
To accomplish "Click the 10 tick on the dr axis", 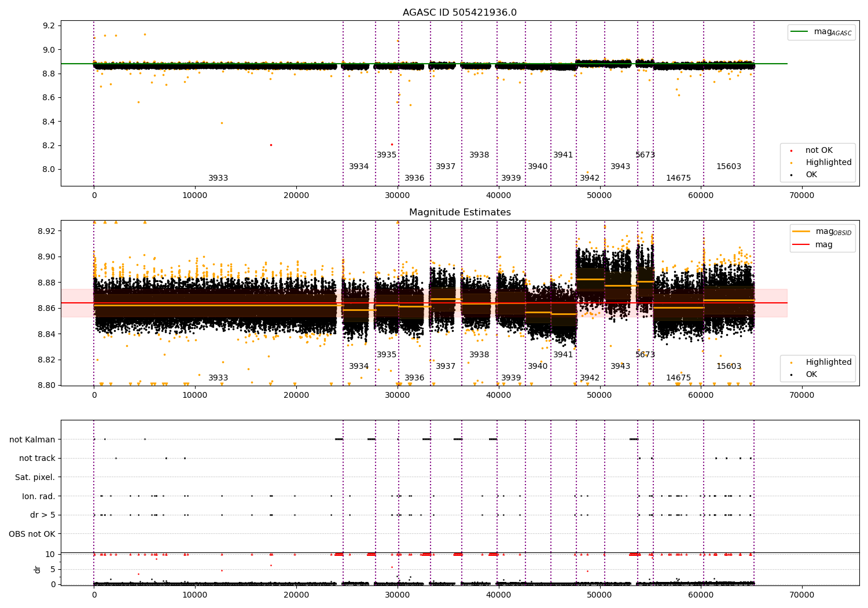I will [x=50, y=554].
